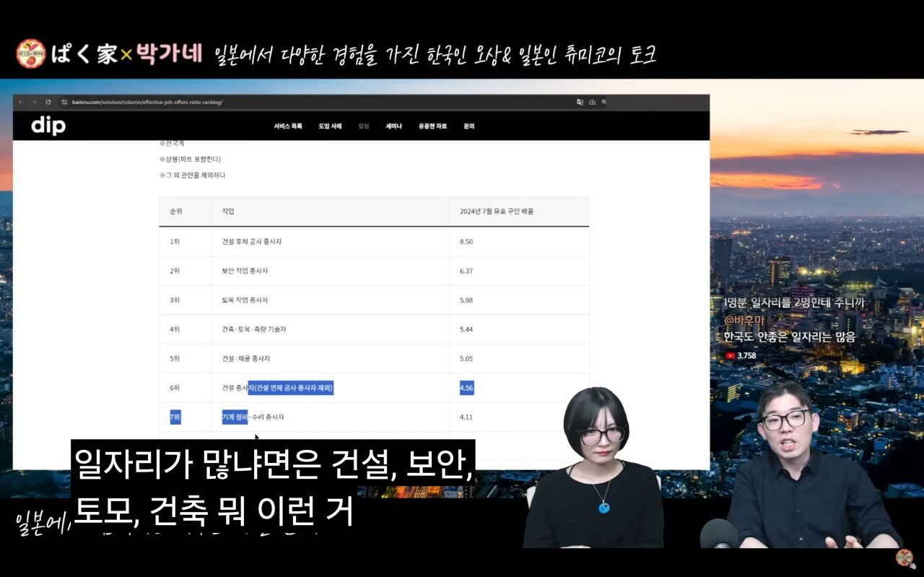Open the 서비스 목록 menu
Screen dimensions: 924x577
[288, 126]
